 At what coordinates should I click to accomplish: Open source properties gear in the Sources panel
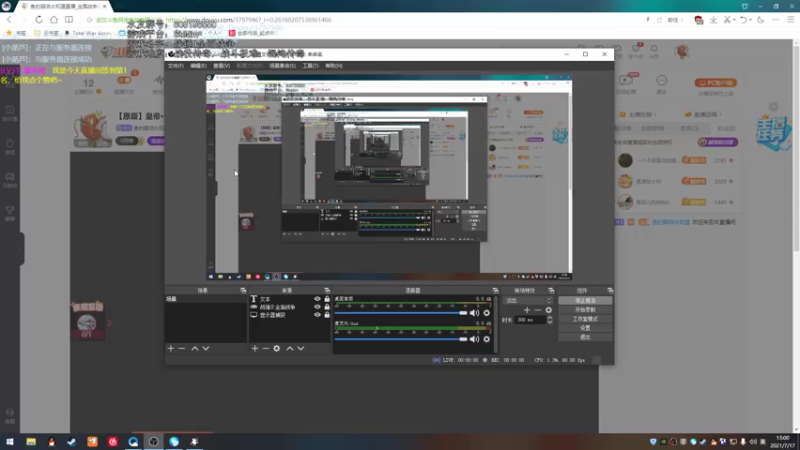(x=277, y=348)
